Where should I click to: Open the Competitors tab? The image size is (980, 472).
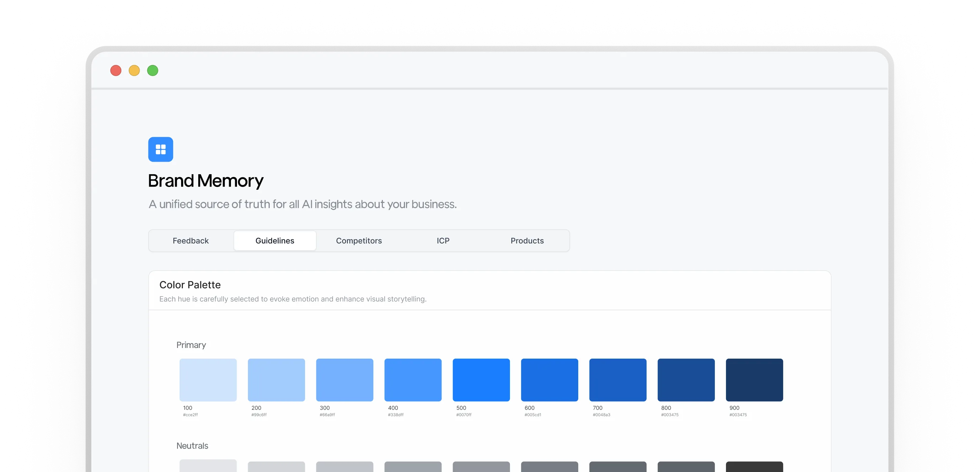coord(359,241)
